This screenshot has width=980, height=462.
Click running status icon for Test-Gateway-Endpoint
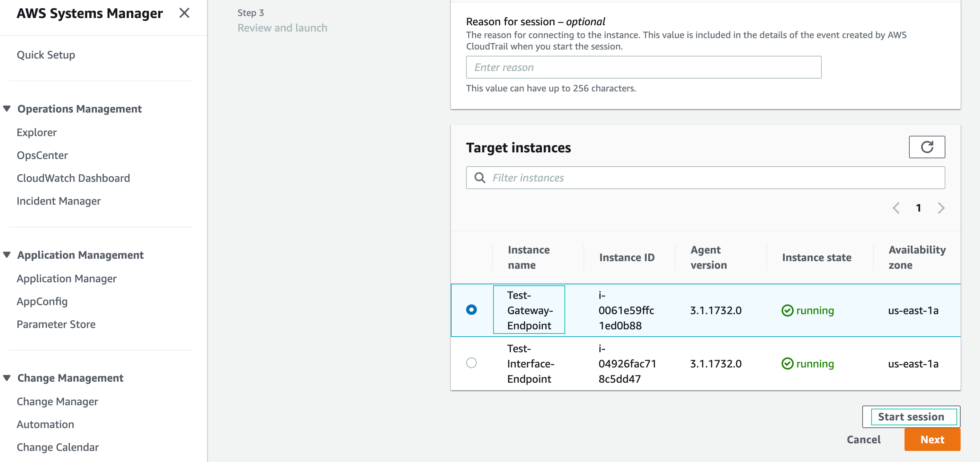coord(787,311)
